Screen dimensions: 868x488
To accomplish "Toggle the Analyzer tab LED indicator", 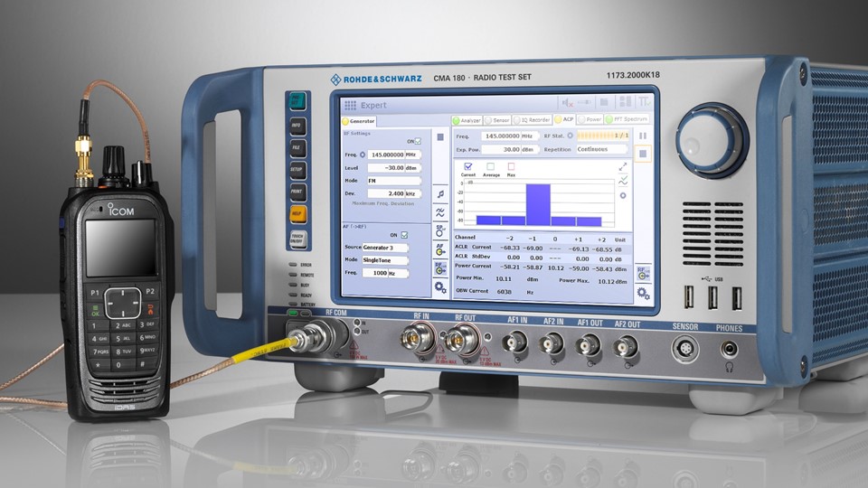I will click(x=456, y=120).
